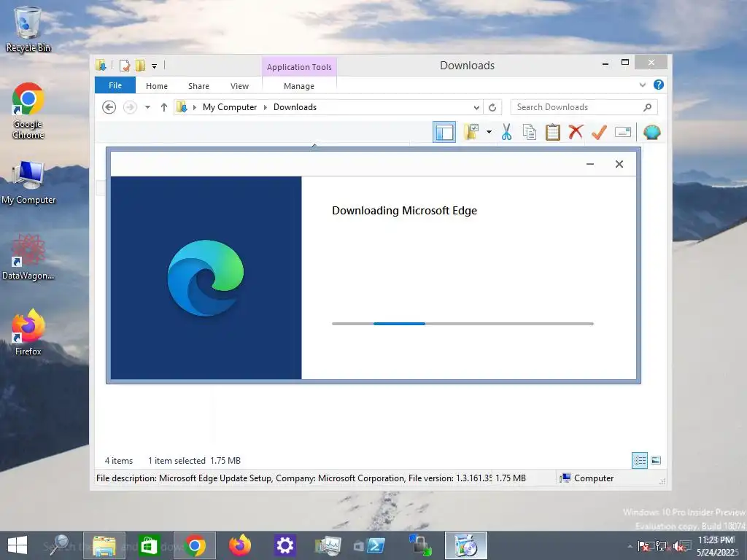Screen dimensions: 747x560
Task: Click the Edge installer taskbar button
Action: [466, 545]
